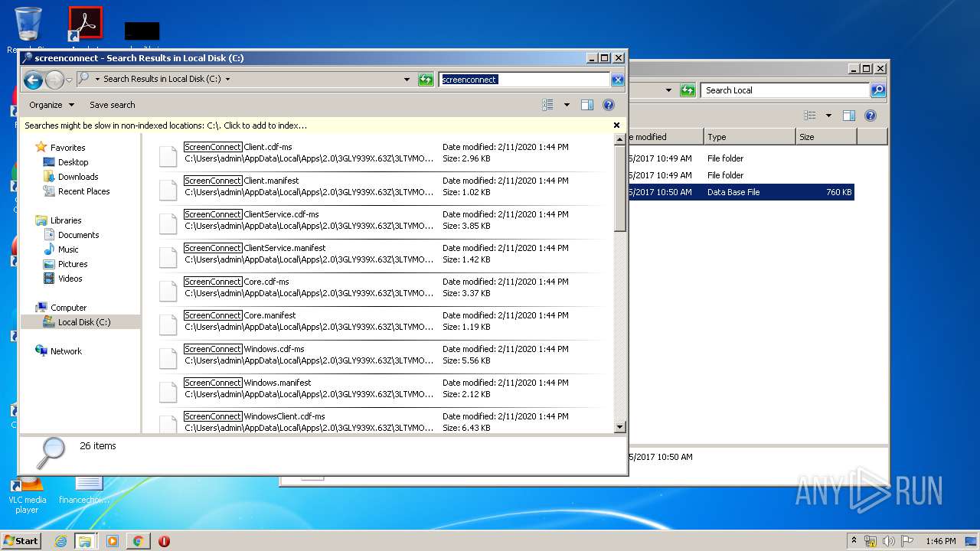Select Libraries in navigation pane
The height and width of the screenshot is (551, 980).
[66, 220]
